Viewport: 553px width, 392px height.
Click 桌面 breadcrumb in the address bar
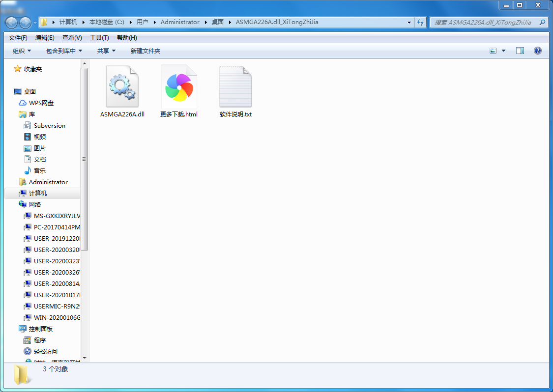click(x=218, y=22)
